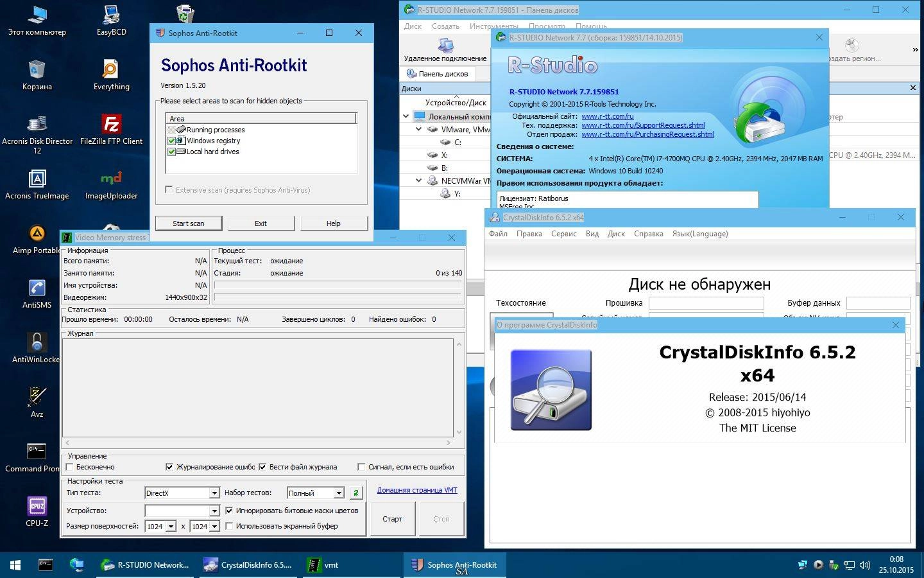Click the refresh test set green icon in VMT
This screenshot has width=924, height=578.
356,493
